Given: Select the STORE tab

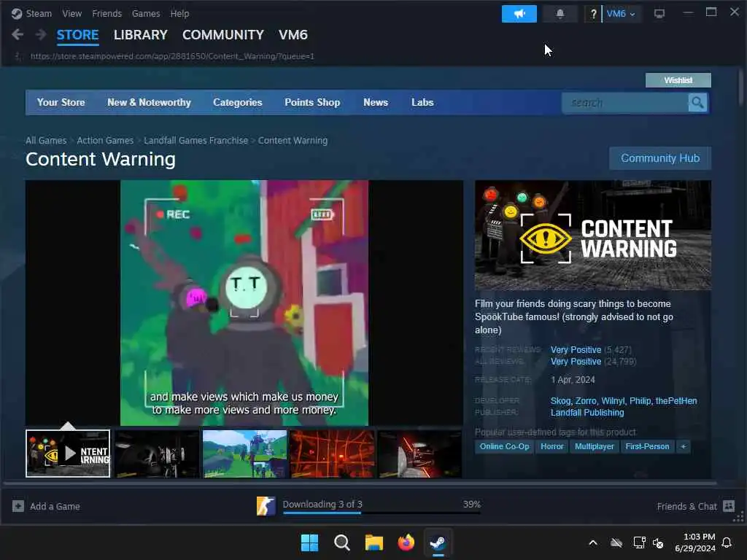Looking at the screenshot, I should [x=77, y=35].
